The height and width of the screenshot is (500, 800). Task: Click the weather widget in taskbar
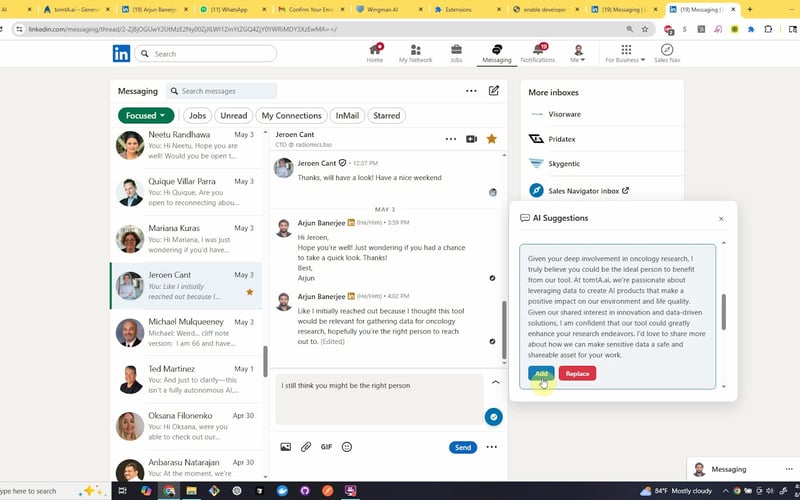click(676, 491)
